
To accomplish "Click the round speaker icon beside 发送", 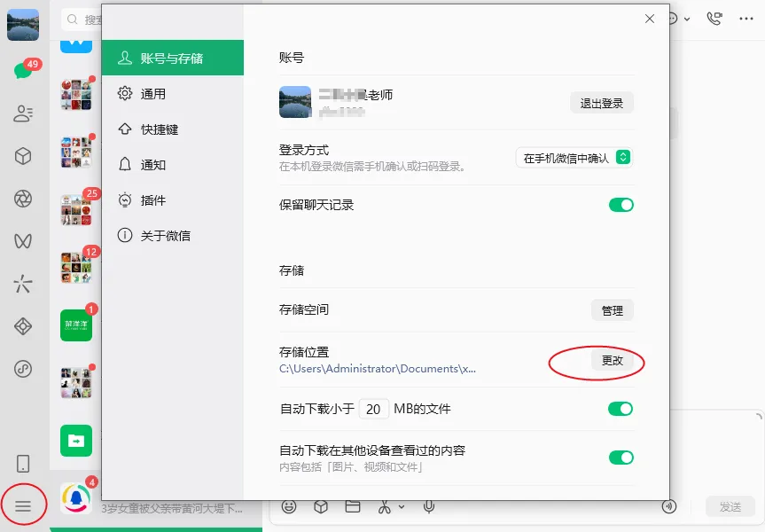I will click(x=669, y=506).
